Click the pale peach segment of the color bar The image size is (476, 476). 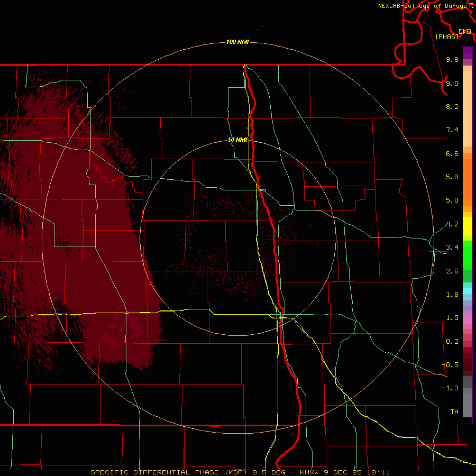[x=467, y=108]
